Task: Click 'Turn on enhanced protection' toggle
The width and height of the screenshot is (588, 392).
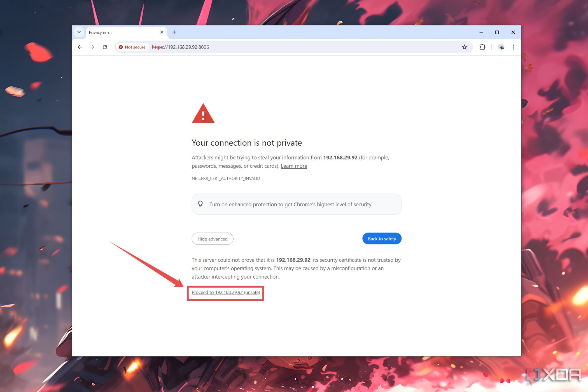Action: click(x=243, y=204)
